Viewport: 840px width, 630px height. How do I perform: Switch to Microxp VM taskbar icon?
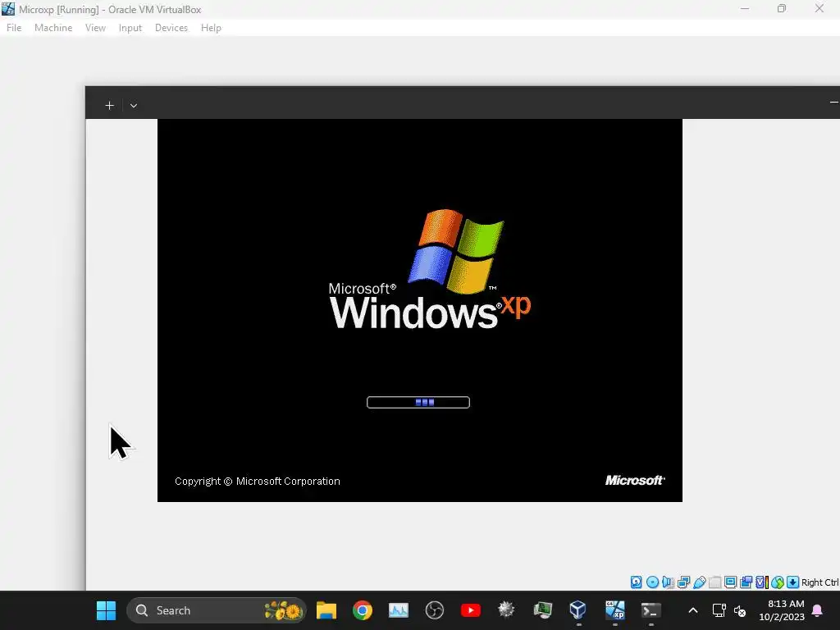tap(615, 609)
